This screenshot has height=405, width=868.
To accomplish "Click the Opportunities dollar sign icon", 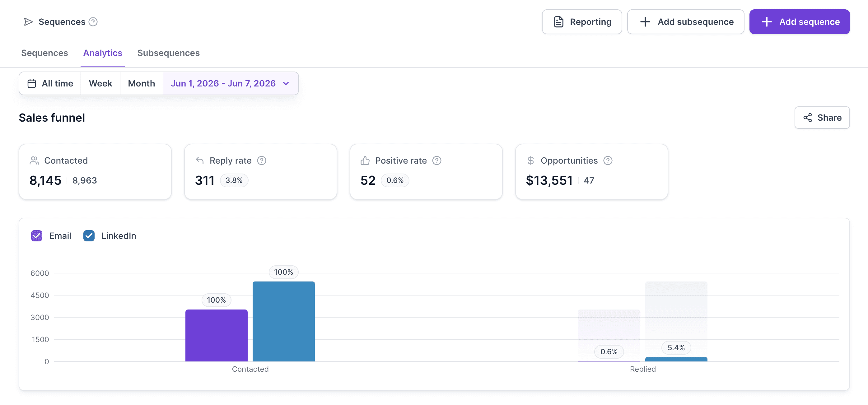I will 530,161.
